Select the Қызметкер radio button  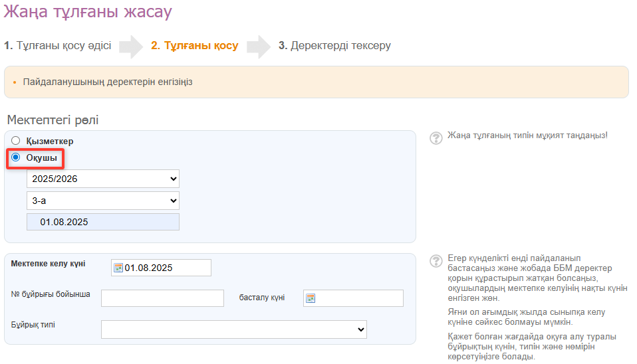pos(16,141)
